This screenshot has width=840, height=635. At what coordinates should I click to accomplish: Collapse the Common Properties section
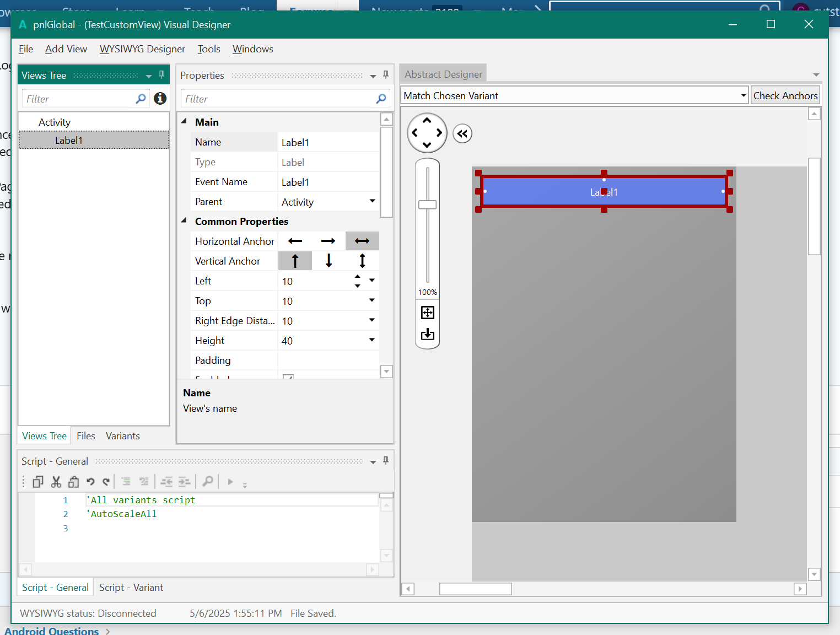(184, 221)
